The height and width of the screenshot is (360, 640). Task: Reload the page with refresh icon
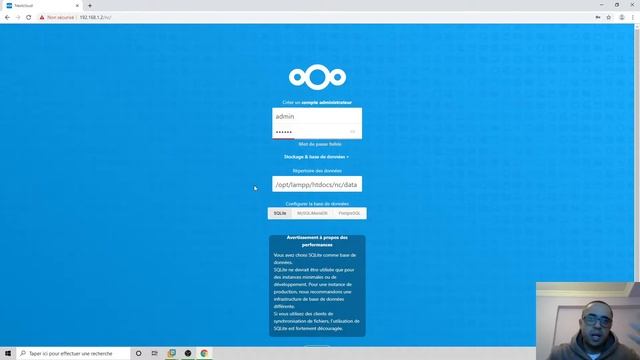[x=29, y=18]
